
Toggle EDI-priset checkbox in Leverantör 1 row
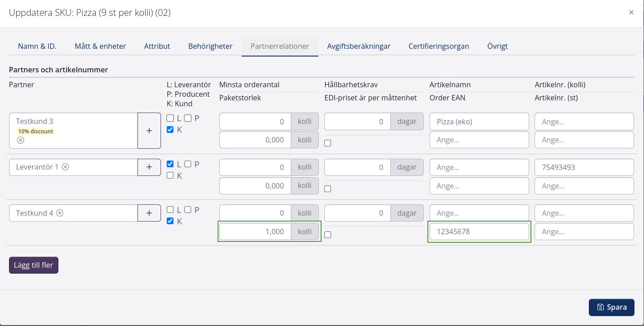(x=327, y=189)
